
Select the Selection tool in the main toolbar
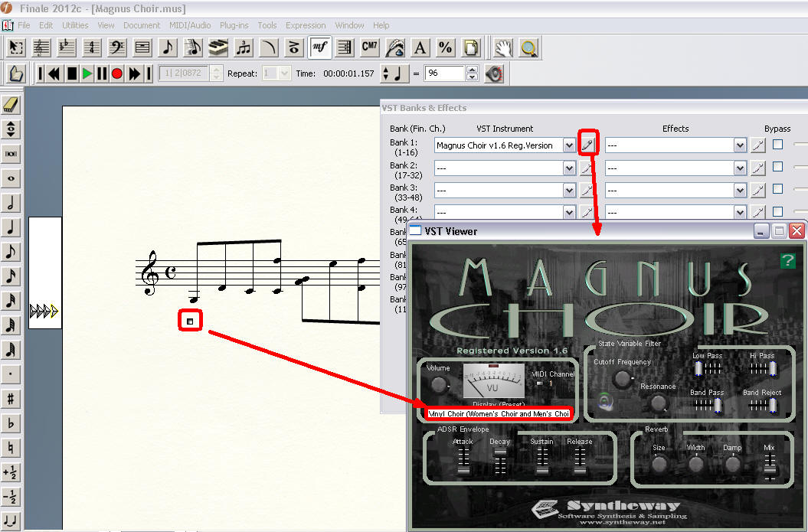pos(16,48)
